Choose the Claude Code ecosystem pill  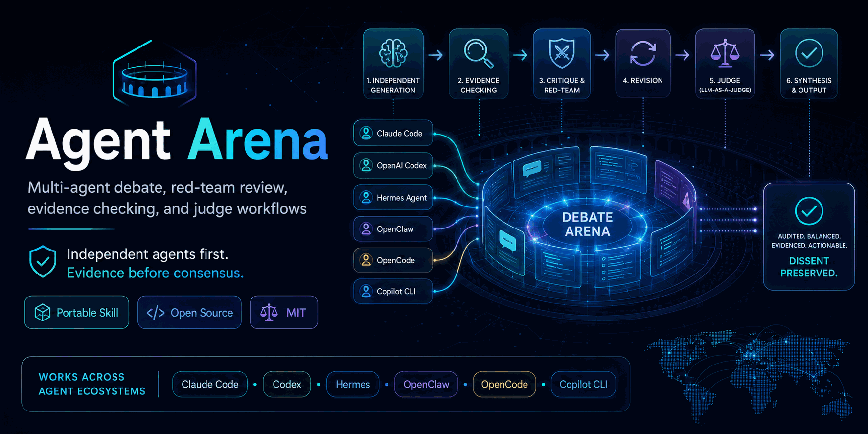coord(210,384)
